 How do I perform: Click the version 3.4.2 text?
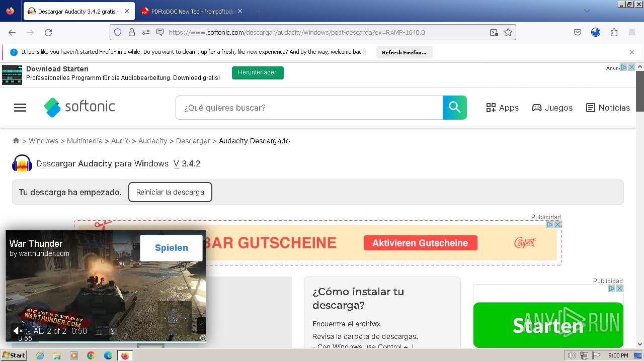coord(191,163)
